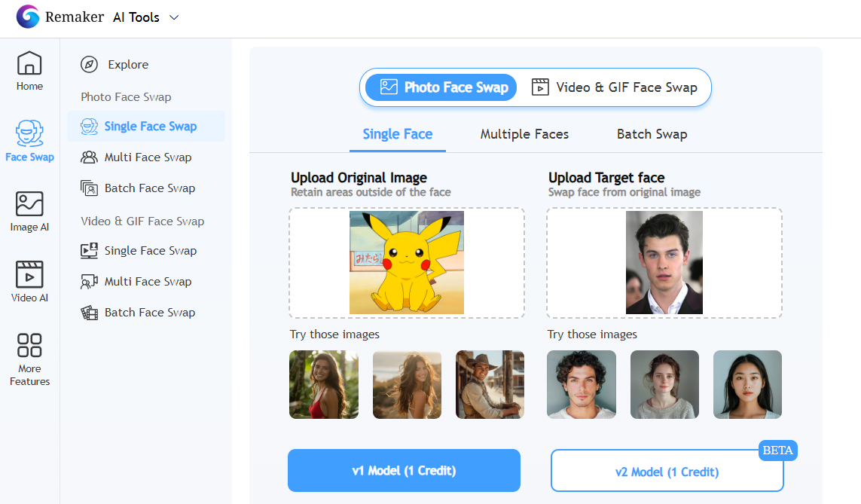
Task: Pick the black-haired woman target sample
Action: click(x=747, y=384)
